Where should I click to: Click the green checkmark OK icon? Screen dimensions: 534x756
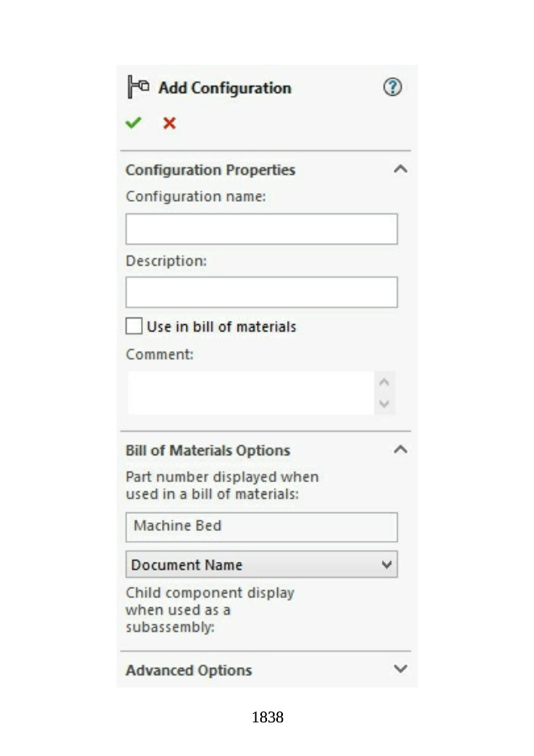[133, 123]
